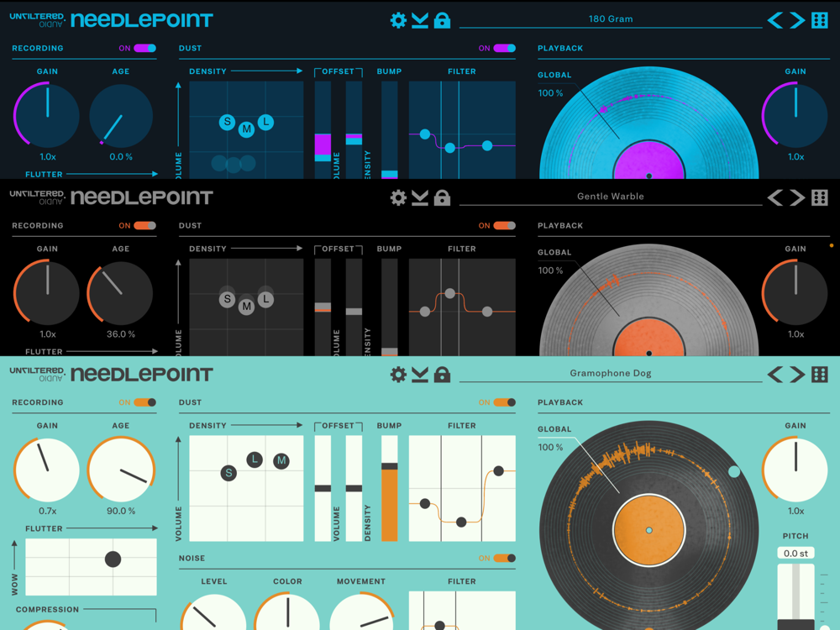Toggle Recording ON switch in blue panel
This screenshot has height=630, width=840.
[x=144, y=48]
